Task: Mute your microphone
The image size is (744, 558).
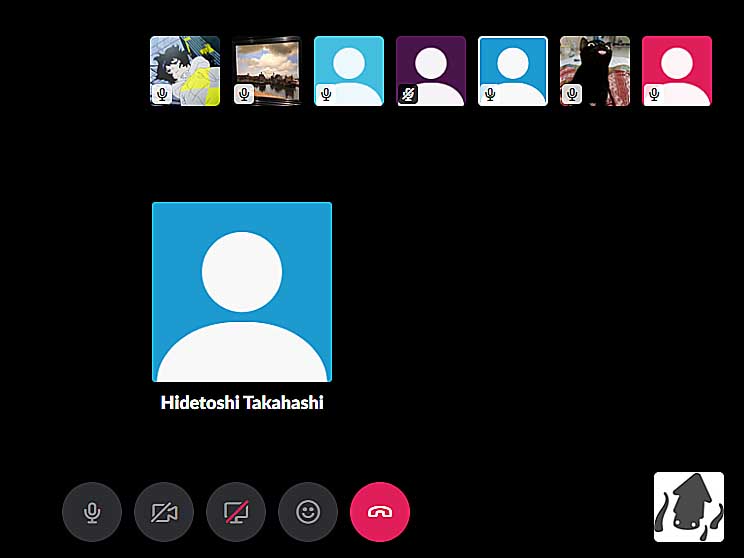Action: (92, 512)
